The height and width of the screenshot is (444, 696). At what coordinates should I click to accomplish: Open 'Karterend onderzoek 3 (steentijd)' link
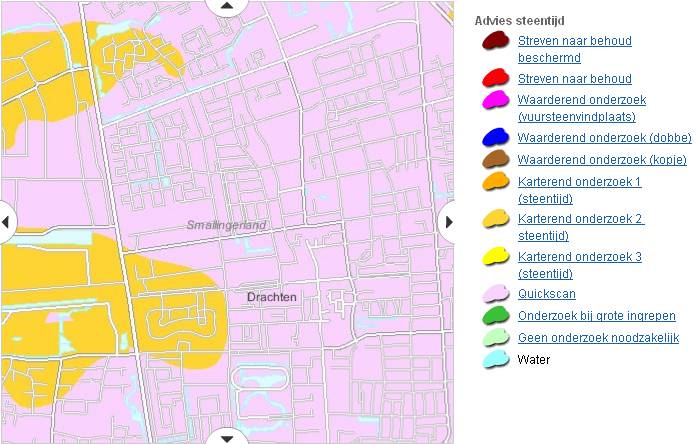[579, 265]
